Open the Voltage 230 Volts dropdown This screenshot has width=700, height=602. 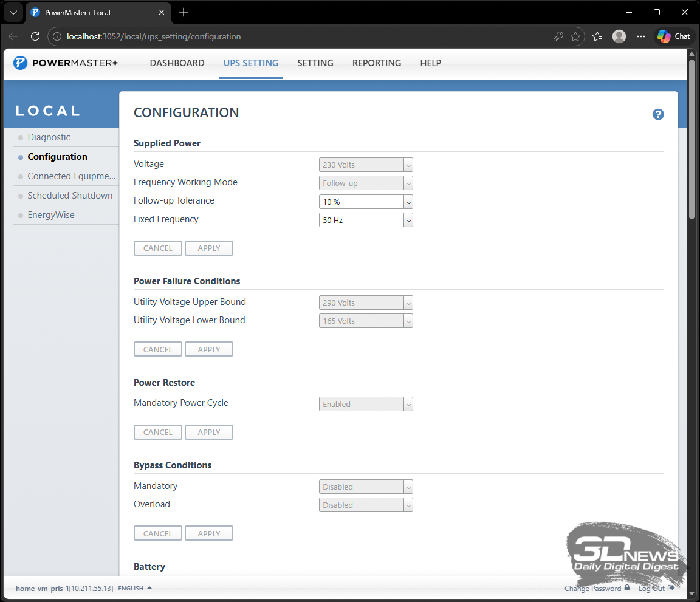(365, 165)
